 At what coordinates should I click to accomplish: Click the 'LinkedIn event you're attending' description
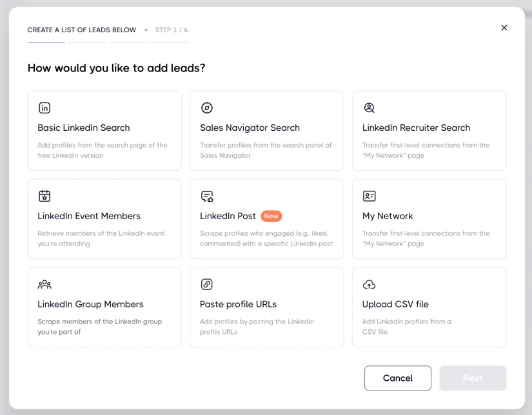click(x=101, y=238)
